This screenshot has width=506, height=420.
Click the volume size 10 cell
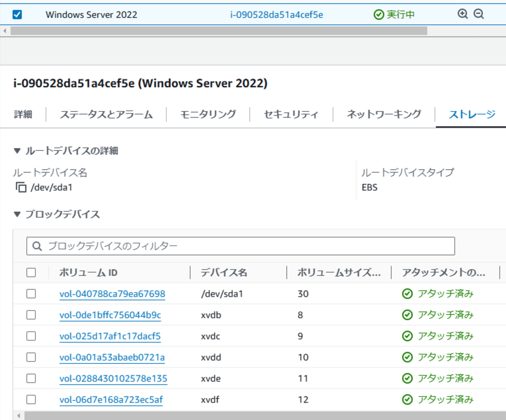pyautogui.click(x=303, y=357)
